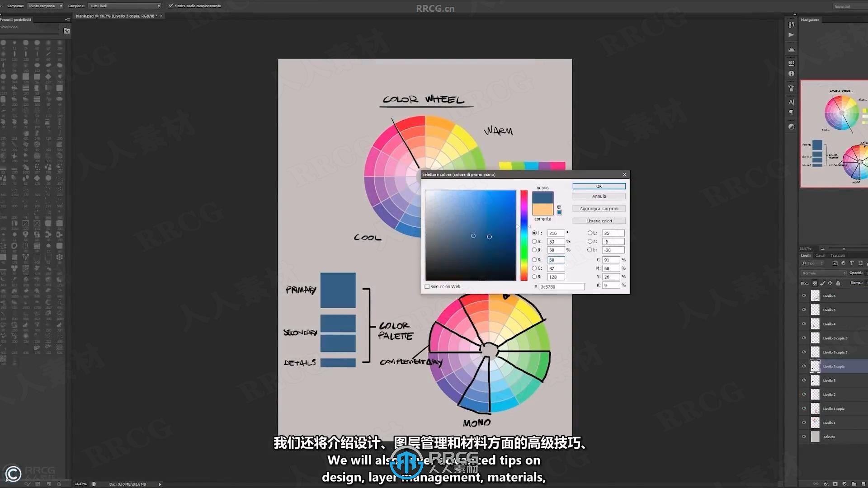868x488 pixels.
Task: Open the Normale blend mode dropdown
Action: click(824, 273)
